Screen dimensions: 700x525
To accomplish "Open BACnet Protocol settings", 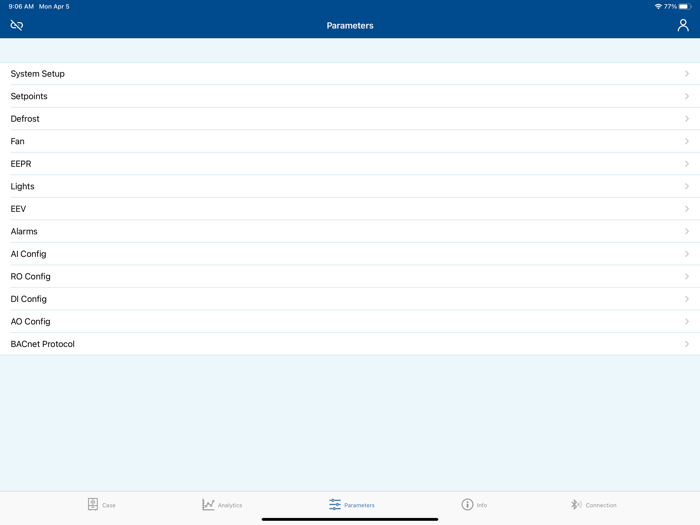I will click(x=350, y=344).
